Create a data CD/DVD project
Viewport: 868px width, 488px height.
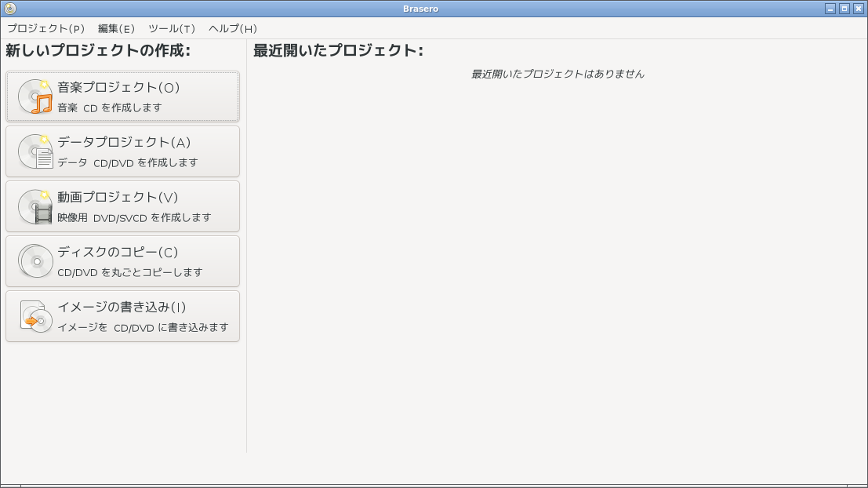(x=122, y=151)
